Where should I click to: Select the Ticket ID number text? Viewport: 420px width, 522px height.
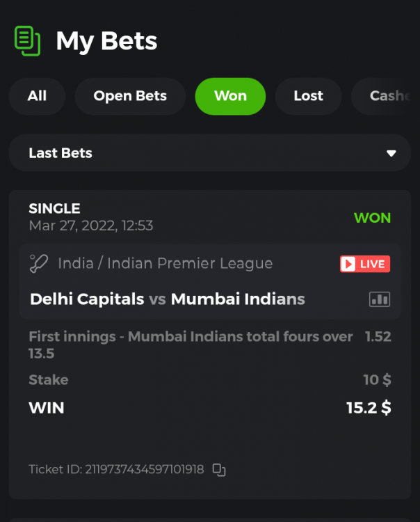[x=145, y=469]
